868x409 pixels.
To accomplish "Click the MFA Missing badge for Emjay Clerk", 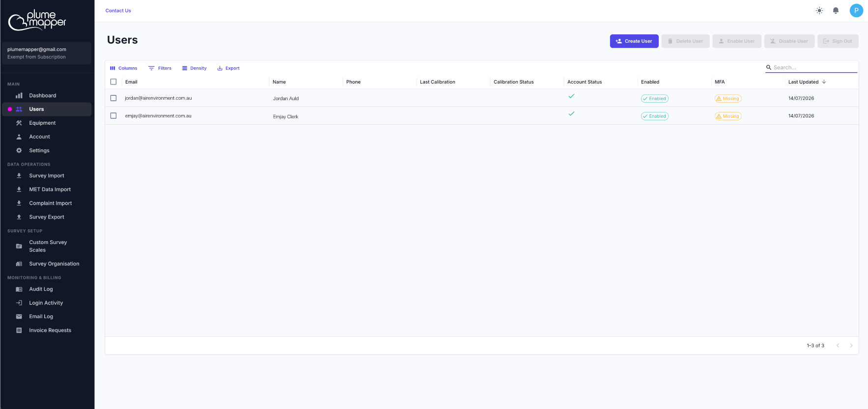I will click(x=728, y=116).
